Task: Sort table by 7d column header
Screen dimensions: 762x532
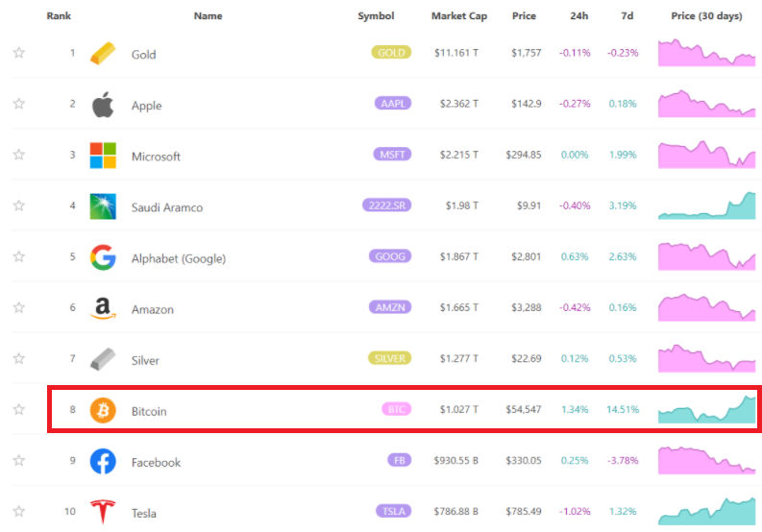Action: coord(627,16)
